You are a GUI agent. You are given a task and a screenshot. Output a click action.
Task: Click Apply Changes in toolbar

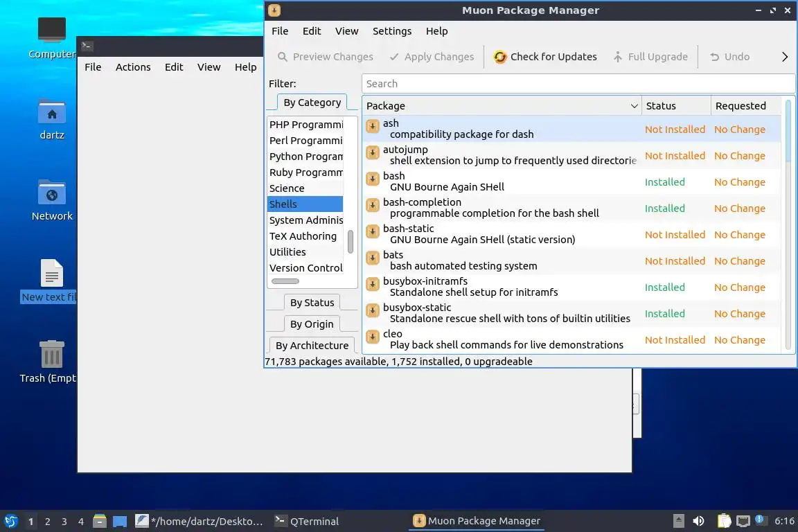tap(432, 57)
